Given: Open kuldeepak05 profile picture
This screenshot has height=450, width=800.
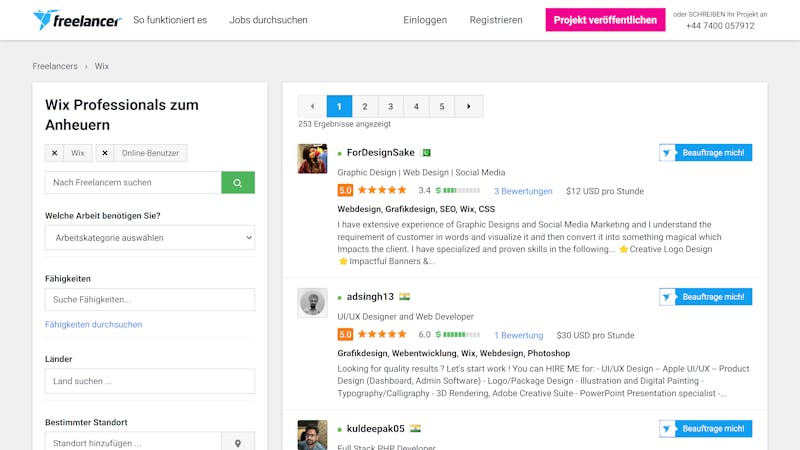Looking at the screenshot, I should [x=312, y=435].
